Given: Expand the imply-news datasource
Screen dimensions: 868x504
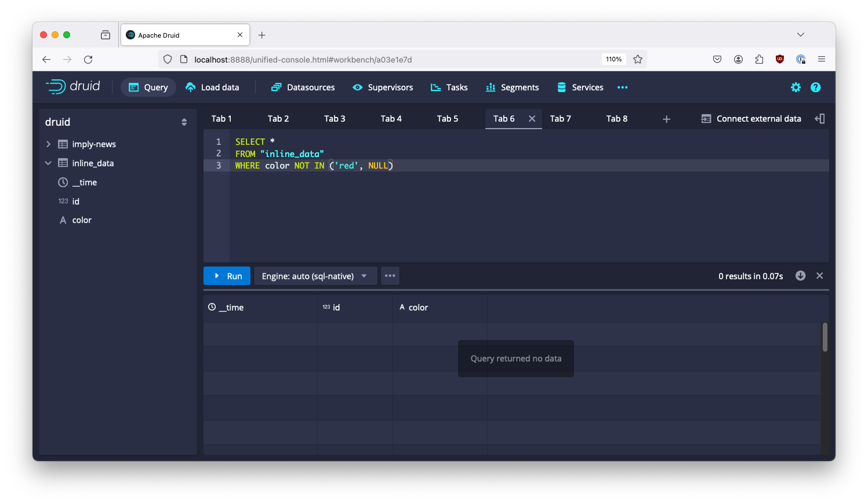Looking at the screenshot, I should point(48,144).
